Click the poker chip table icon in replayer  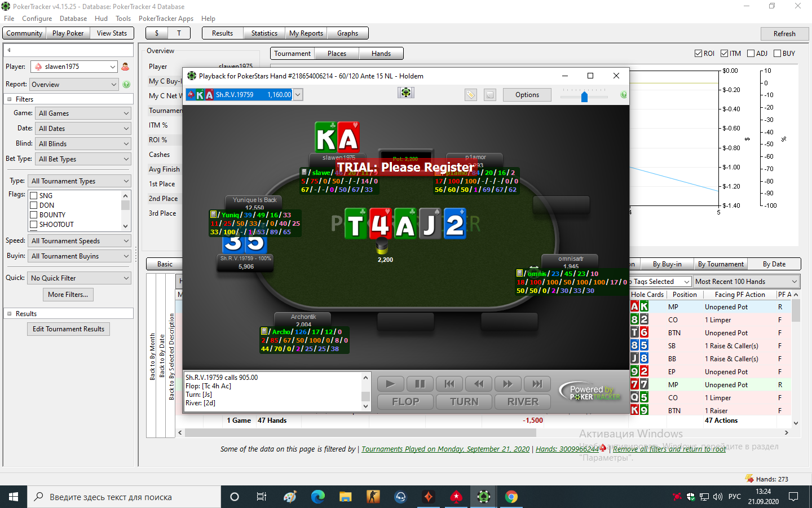[406, 93]
